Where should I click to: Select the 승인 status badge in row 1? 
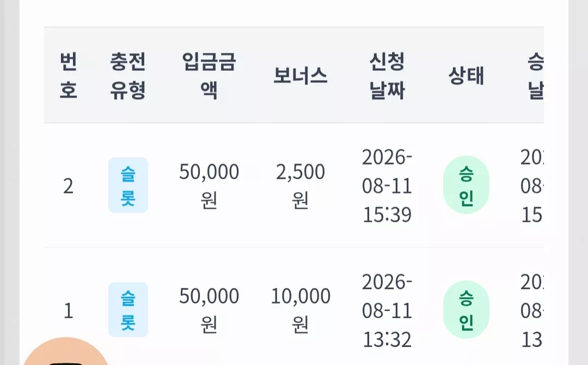click(466, 309)
